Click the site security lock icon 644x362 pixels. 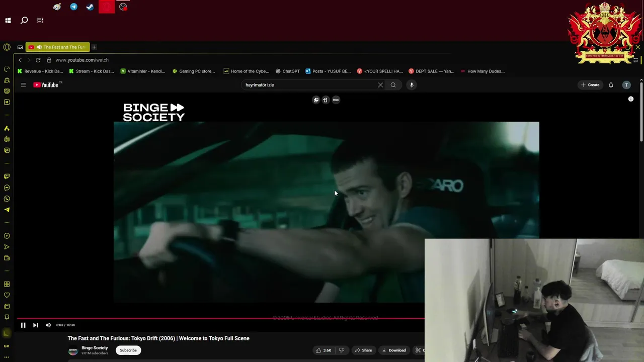coord(49,60)
